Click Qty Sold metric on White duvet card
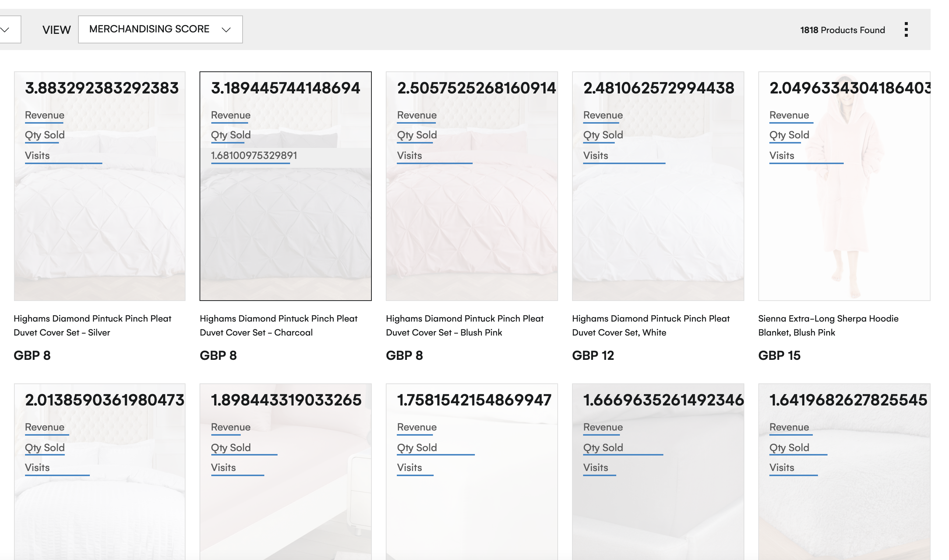 pyautogui.click(x=603, y=135)
